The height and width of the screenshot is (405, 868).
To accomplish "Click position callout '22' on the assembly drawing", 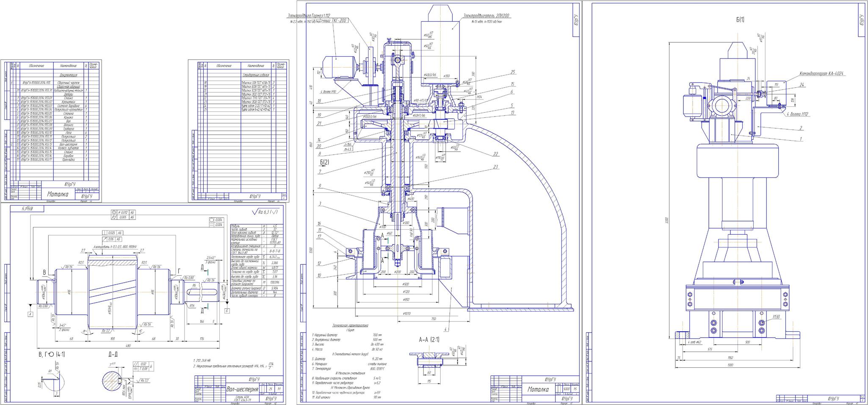I will click(495, 154).
